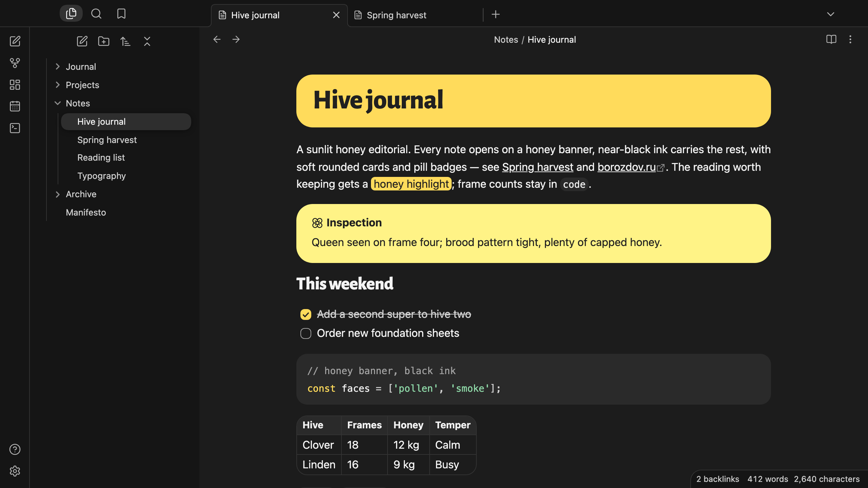
Task: Open the canvas icon in the ribbon
Action: click(x=15, y=85)
